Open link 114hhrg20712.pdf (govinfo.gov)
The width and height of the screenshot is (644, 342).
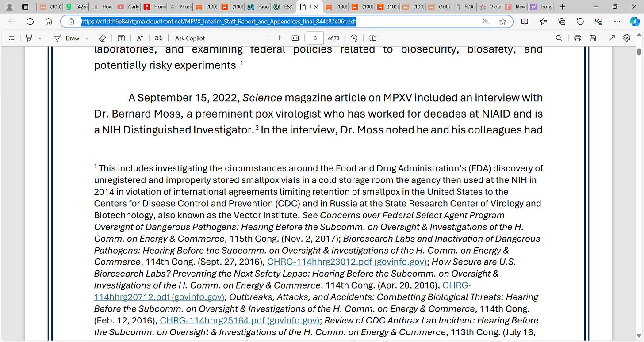[x=159, y=297]
